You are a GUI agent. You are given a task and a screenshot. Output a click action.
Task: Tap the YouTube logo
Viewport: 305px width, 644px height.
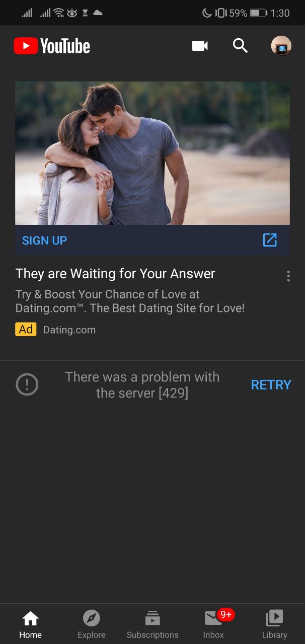click(x=52, y=46)
